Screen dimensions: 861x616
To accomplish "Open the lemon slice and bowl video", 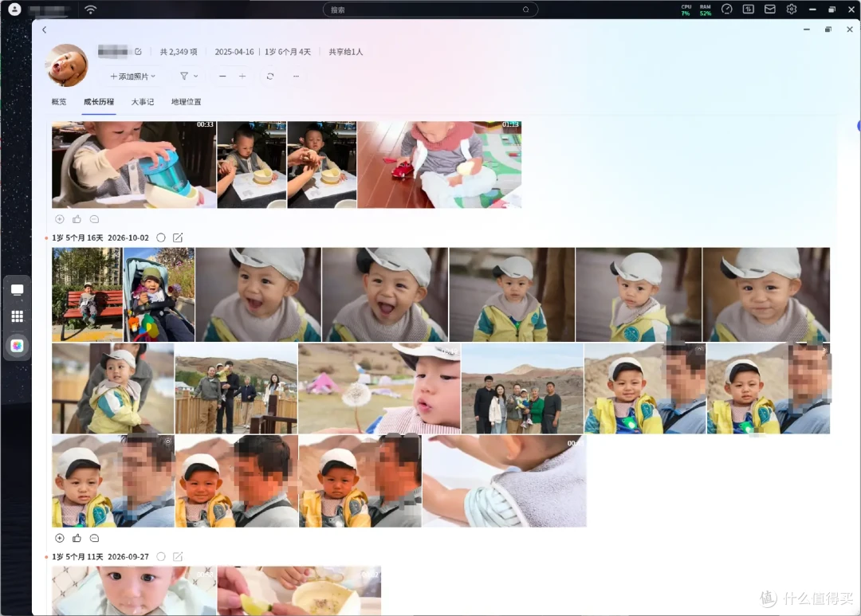I will tap(299, 590).
